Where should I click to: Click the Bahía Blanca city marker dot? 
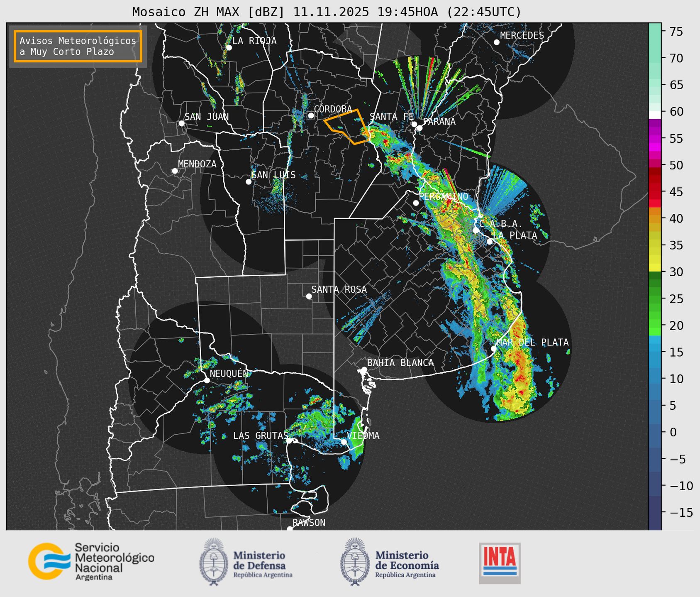[364, 369]
